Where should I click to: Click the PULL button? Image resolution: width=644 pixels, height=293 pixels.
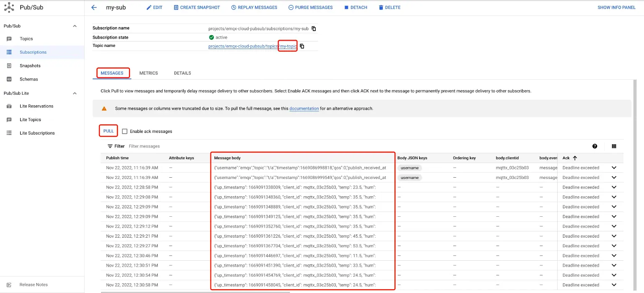[108, 131]
